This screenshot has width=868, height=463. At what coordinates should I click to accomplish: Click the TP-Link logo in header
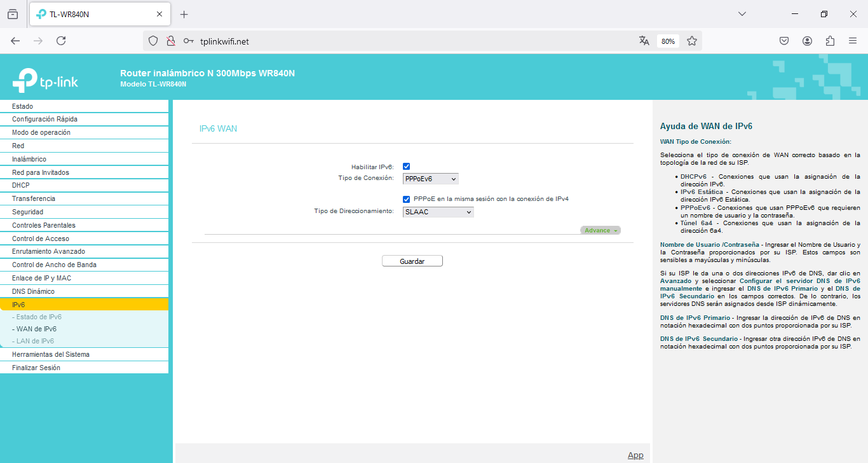tap(45, 81)
